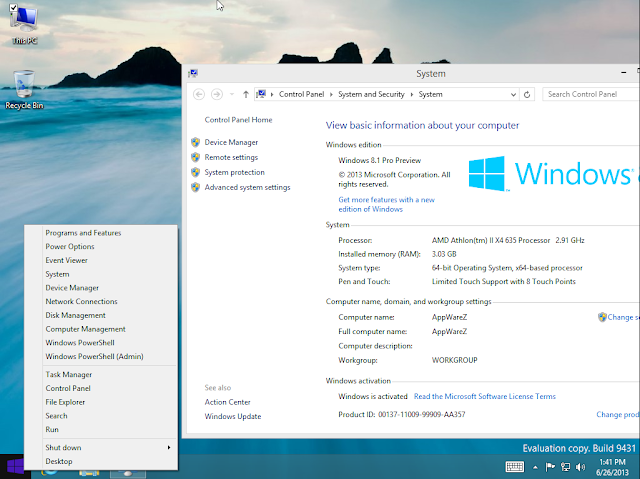
Task: Open recent locations dropdown arrow
Action: 231,94
